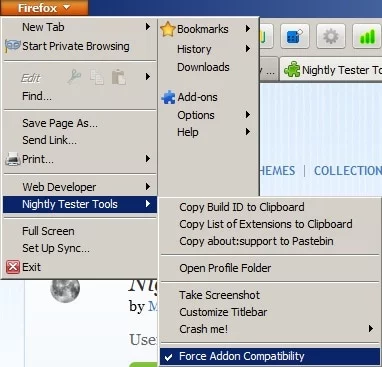Open New Tab menu entry
Screen dimensions: 382x367
[79, 27]
